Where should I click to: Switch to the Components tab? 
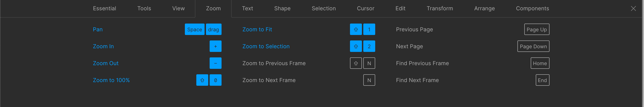coord(532,8)
